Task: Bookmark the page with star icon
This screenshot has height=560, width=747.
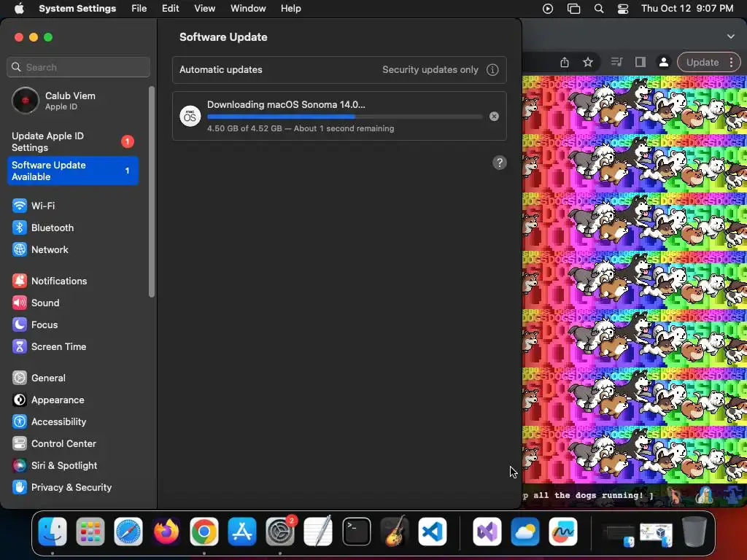Action: (x=588, y=63)
